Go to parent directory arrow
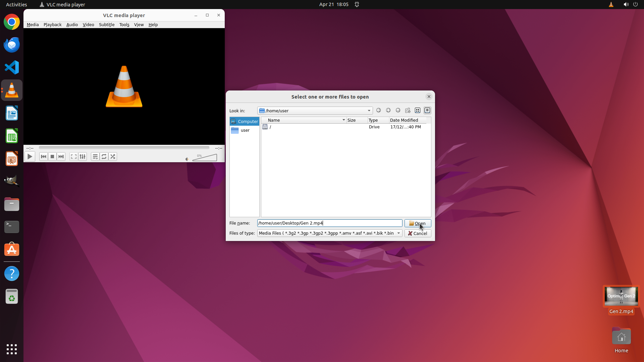The height and width of the screenshot is (362, 644). tap(398, 110)
